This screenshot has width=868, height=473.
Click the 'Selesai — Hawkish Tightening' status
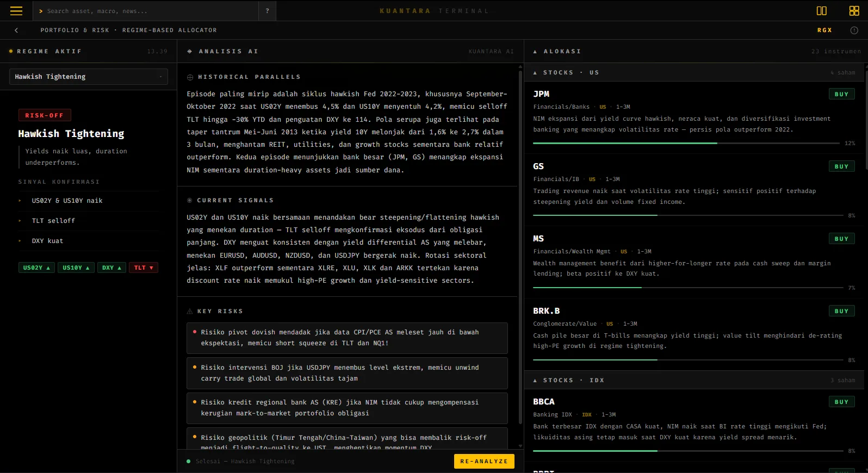[x=245, y=462]
